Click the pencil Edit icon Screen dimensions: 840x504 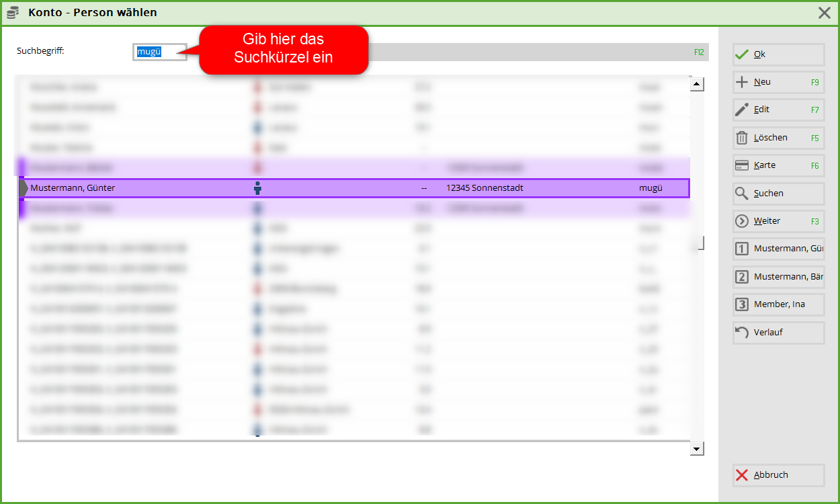click(x=742, y=110)
